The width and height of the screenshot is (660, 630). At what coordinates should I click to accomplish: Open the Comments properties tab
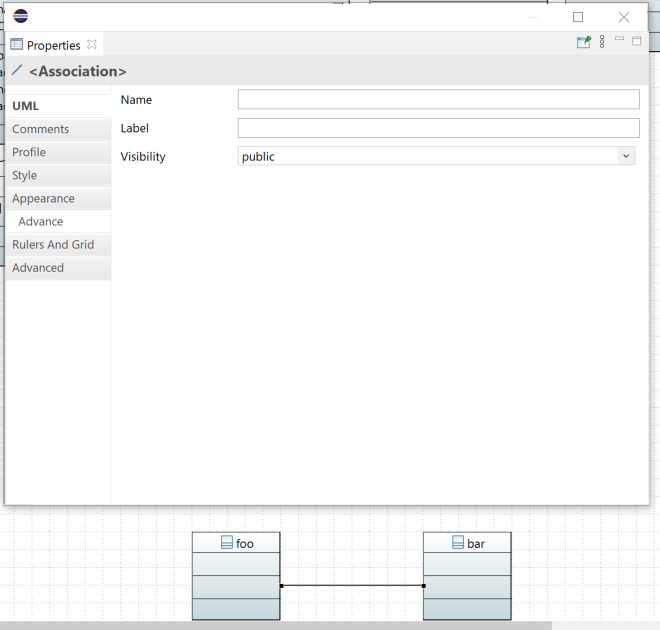(x=58, y=129)
